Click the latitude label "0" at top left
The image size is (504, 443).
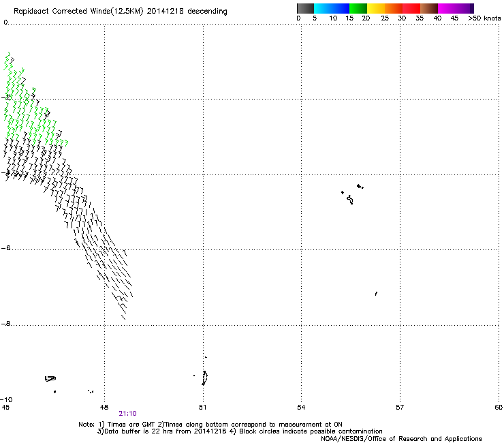5,22
